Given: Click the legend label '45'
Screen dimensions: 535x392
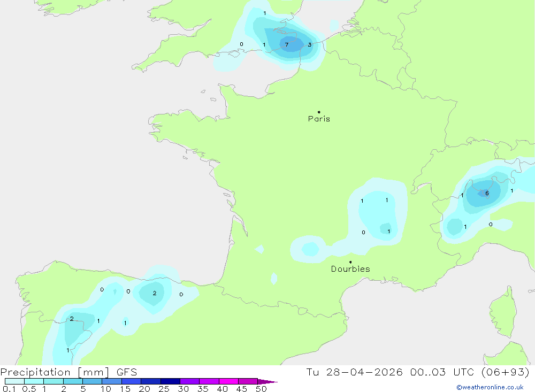Looking at the screenshot, I should [242, 389].
